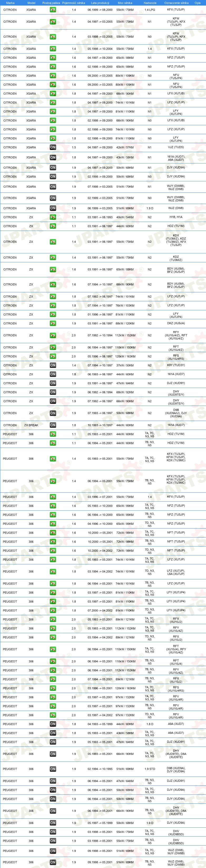206x868 pixels.
Task: Click the 04.1993 -> 05.1999 production years
Action: pos(100,724)
